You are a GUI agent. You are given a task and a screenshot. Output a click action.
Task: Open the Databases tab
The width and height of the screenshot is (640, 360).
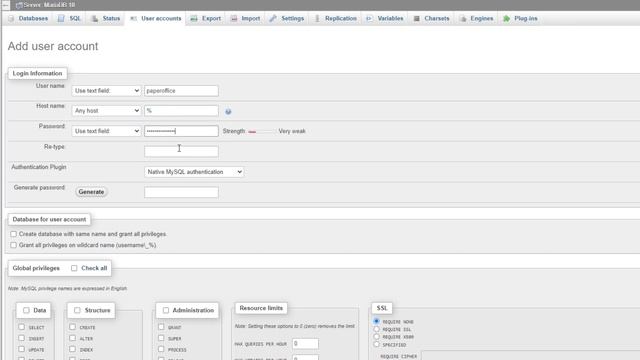click(28, 18)
